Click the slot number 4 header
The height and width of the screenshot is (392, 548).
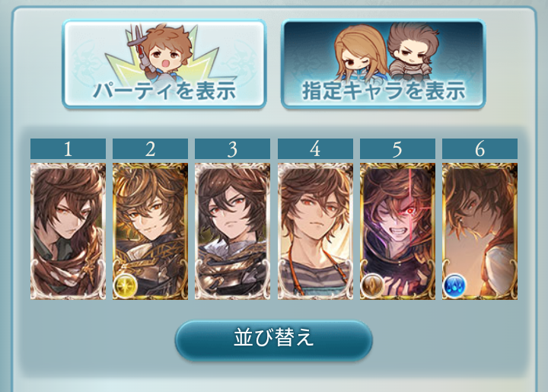pyautogui.click(x=315, y=149)
